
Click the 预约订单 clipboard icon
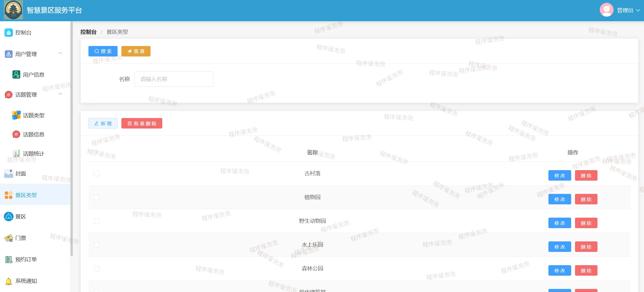(x=8, y=260)
